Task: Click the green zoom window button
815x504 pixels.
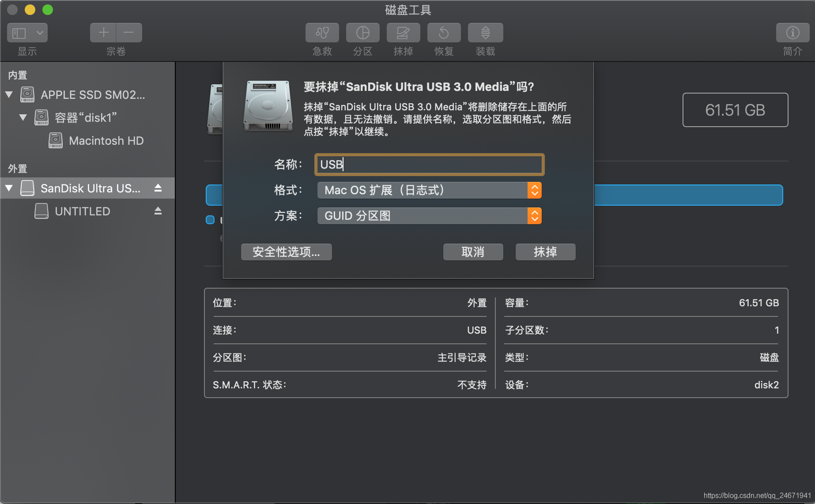Action: click(x=48, y=10)
